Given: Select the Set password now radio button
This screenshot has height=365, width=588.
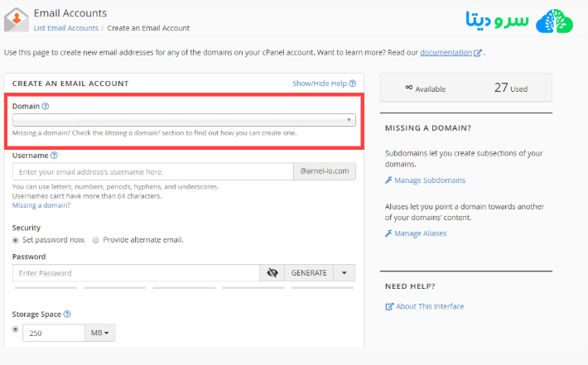Looking at the screenshot, I should pyautogui.click(x=16, y=240).
